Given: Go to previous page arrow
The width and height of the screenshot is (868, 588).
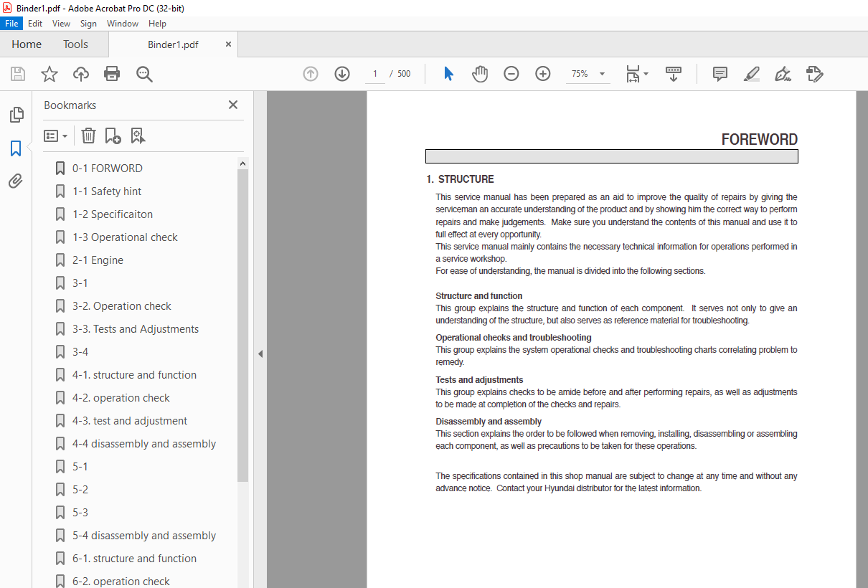Looking at the screenshot, I should [x=311, y=74].
